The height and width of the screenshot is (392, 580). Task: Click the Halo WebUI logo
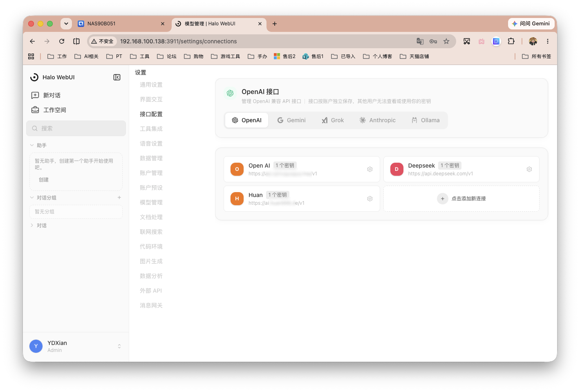[34, 77]
